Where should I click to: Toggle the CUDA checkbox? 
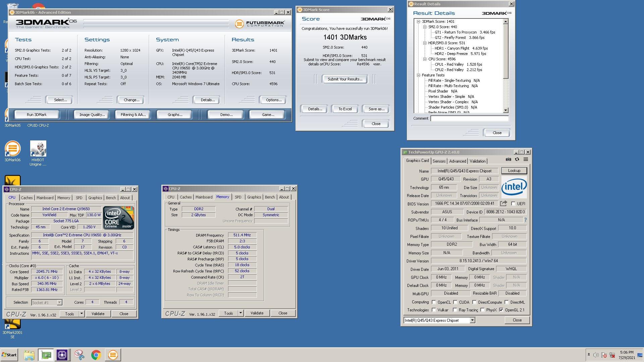coord(455,302)
